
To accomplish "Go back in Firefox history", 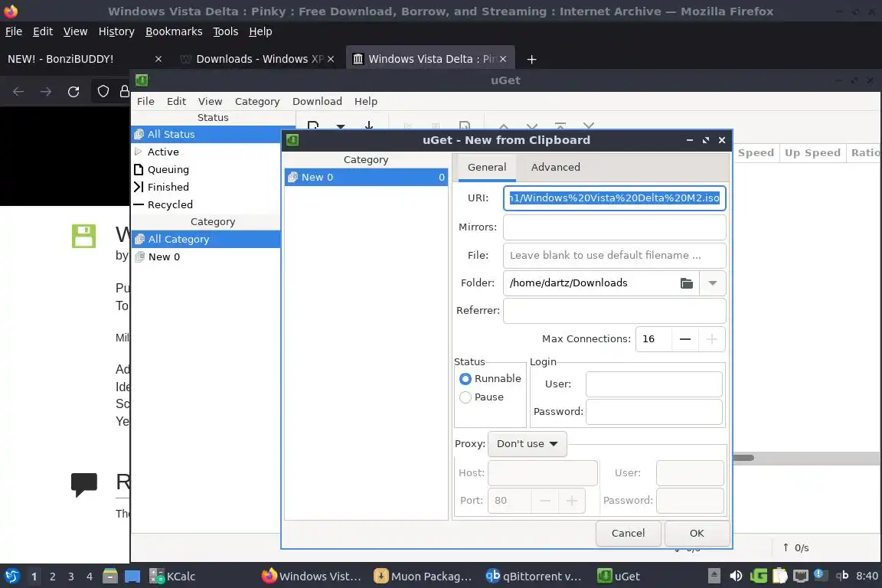I will coord(18,92).
